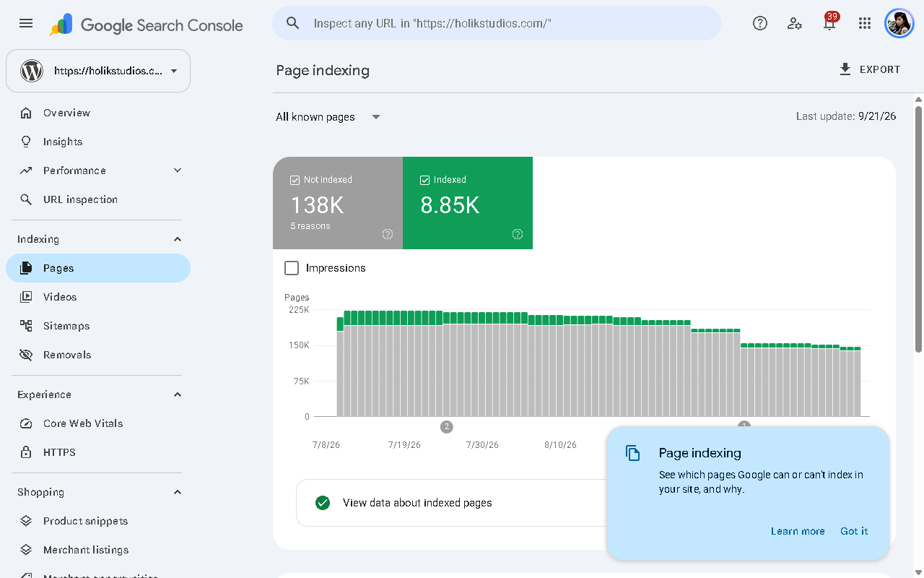Click the page vertical scrollbar
Screen dimensions: 924x578
click(x=919, y=229)
